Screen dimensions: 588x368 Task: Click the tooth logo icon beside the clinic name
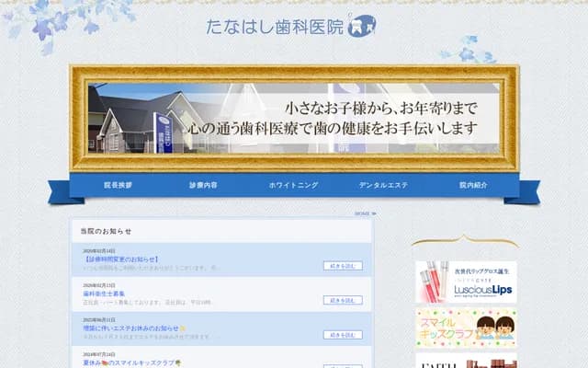click(x=361, y=26)
